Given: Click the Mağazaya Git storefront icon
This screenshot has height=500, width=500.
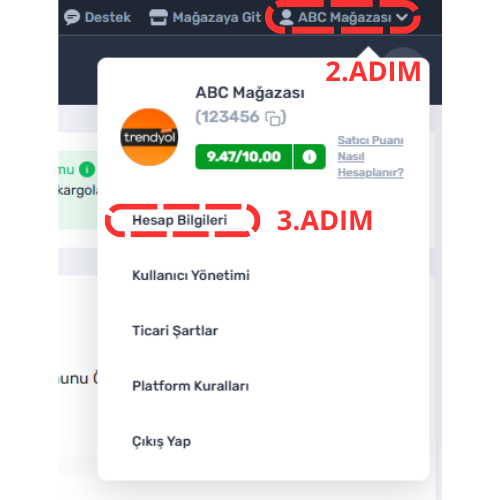Looking at the screenshot, I should 158,17.
